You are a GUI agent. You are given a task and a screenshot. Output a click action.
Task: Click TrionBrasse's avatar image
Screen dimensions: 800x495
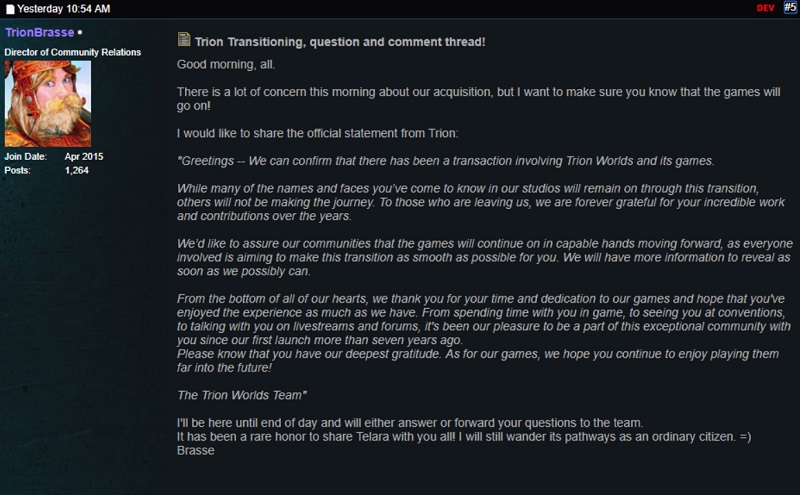coord(48,104)
